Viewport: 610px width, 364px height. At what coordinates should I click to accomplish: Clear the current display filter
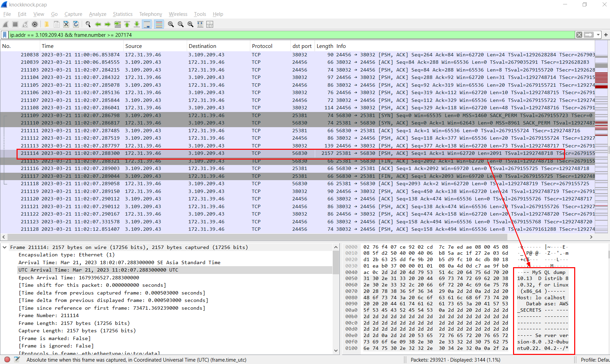coord(579,35)
